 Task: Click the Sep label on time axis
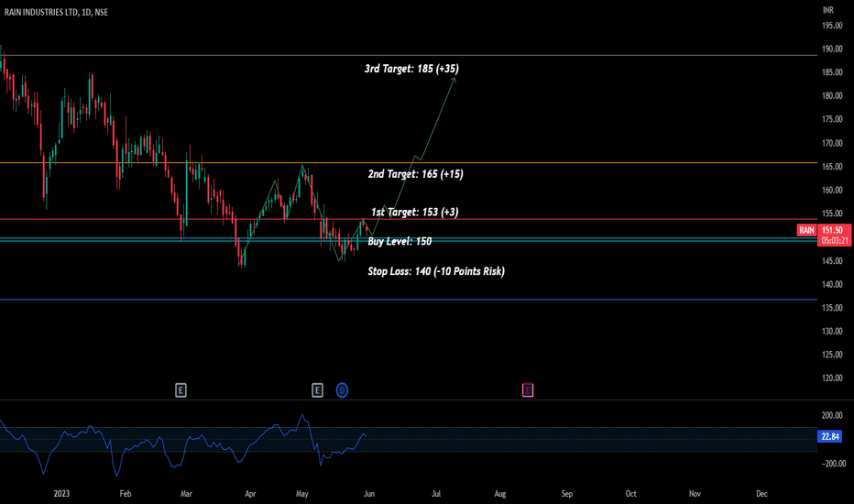(567, 494)
